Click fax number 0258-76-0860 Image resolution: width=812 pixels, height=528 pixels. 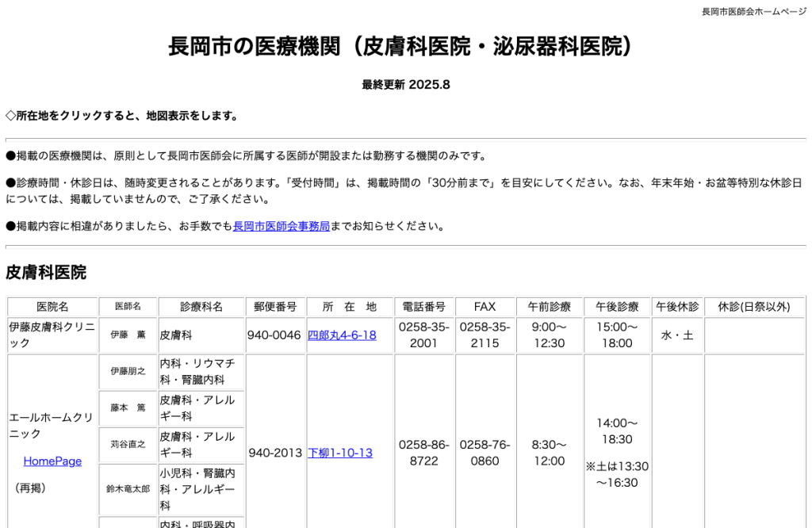[x=485, y=453]
